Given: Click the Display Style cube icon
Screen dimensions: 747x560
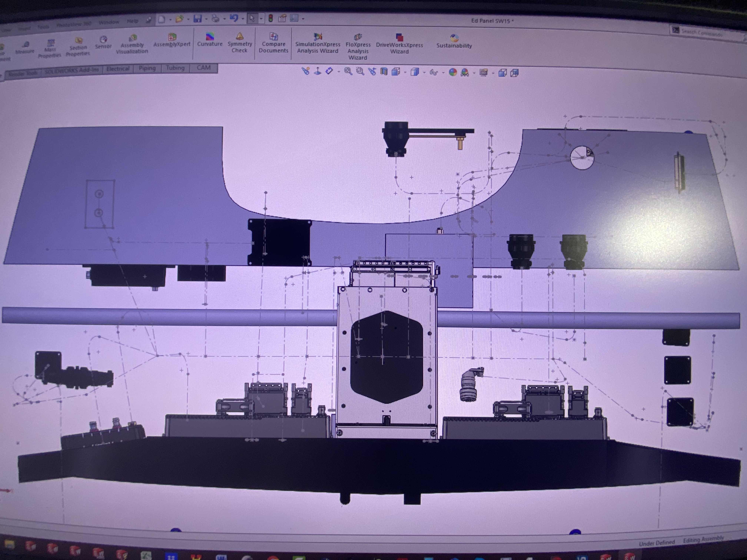Looking at the screenshot, I should [x=415, y=72].
